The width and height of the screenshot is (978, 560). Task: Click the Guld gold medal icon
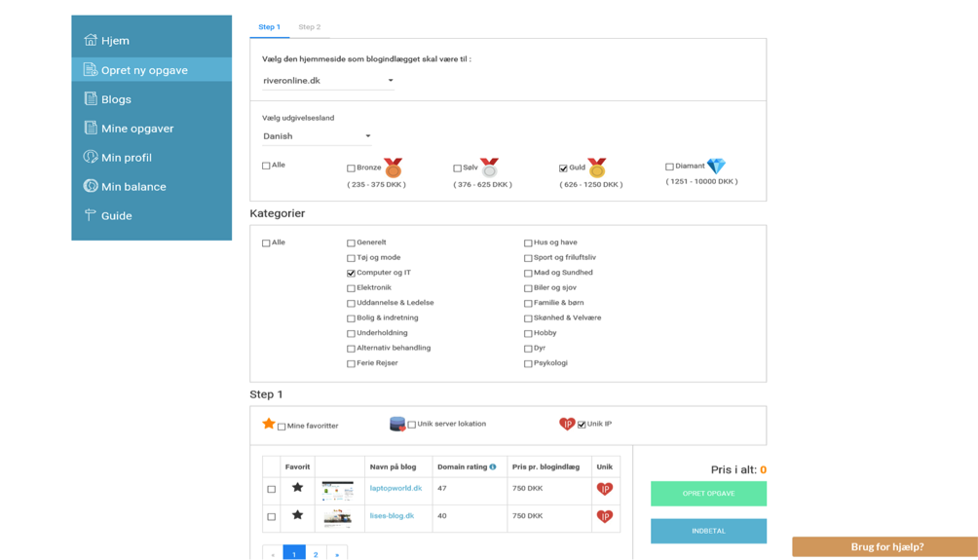click(x=596, y=168)
